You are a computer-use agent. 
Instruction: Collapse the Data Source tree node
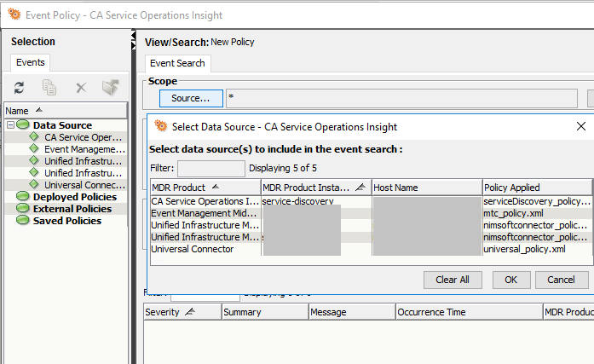(9, 125)
